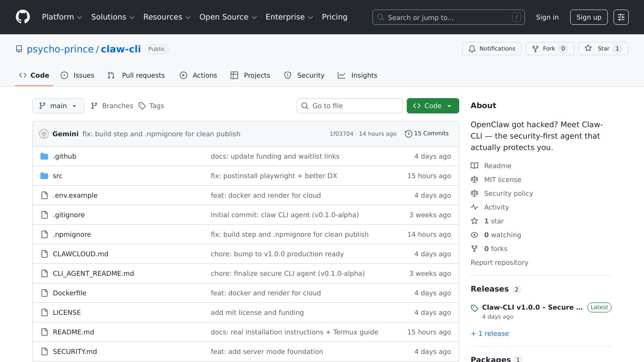Click the Gemini author avatar
644x362 pixels.
(44, 134)
